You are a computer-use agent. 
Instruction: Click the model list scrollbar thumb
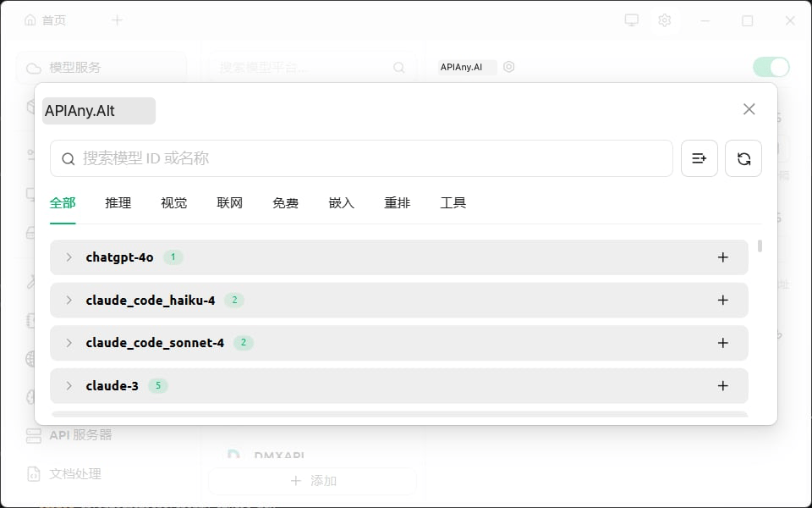[760, 246]
